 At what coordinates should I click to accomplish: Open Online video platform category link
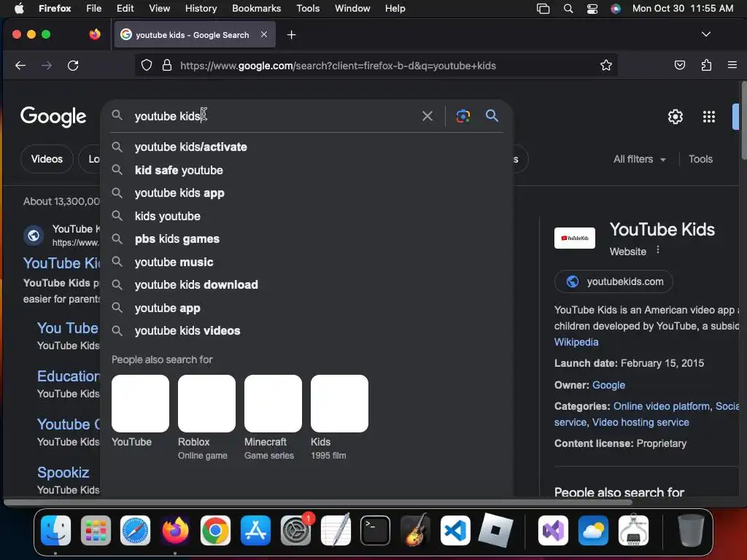tap(661, 406)
